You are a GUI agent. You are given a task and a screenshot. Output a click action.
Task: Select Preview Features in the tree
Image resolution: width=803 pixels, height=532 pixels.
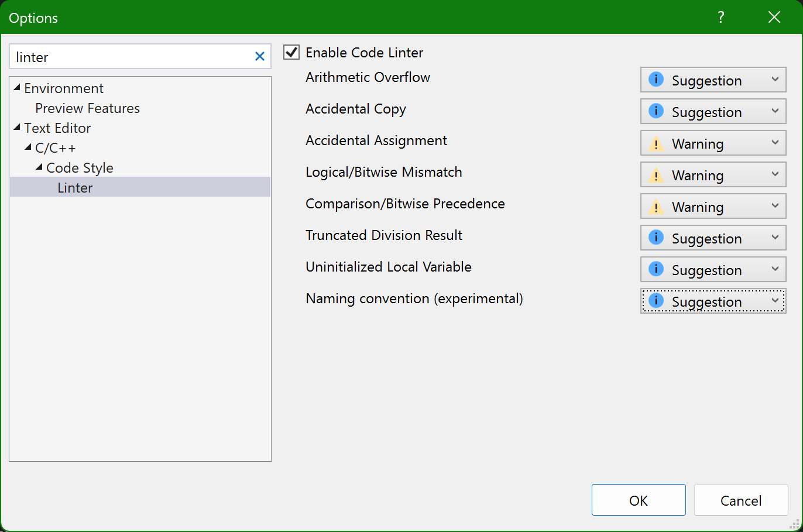(x=87, y=108)
